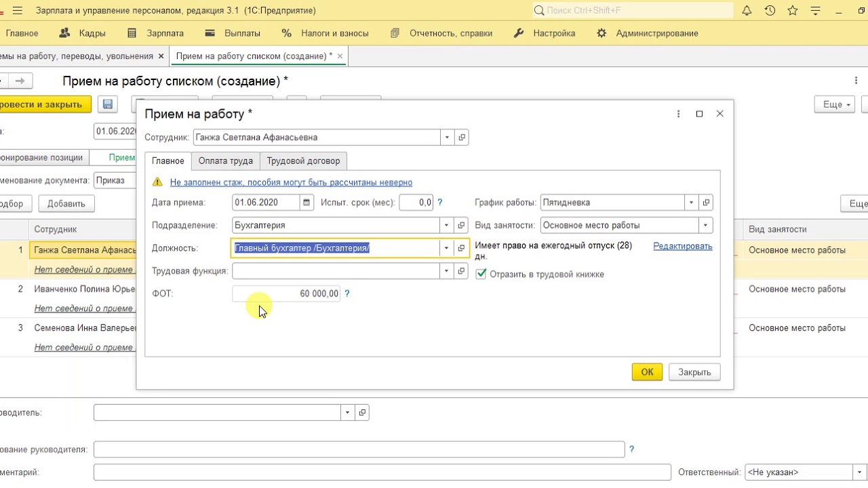Expand the График работы dropdown
Viewport: 868px width, 488px height.
pos(691,202)
